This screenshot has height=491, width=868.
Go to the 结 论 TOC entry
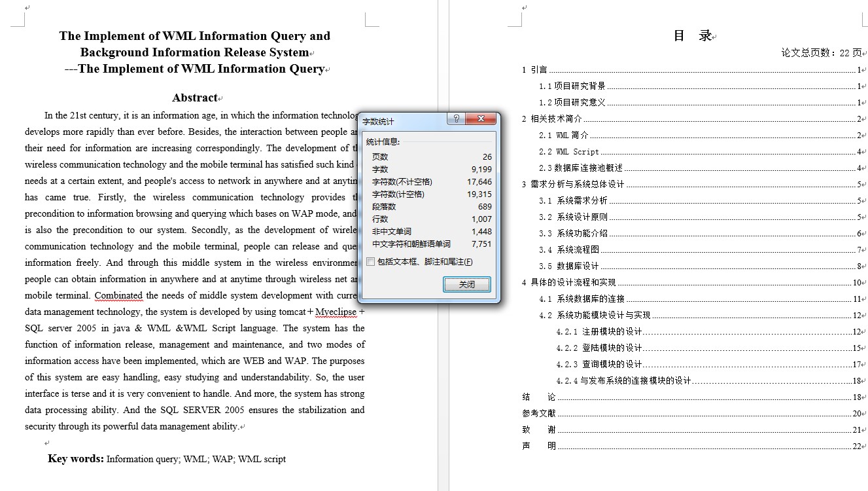tap(692, 397)
